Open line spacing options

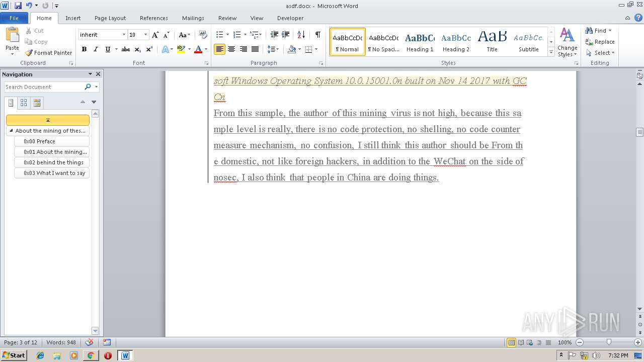[273, 49]
